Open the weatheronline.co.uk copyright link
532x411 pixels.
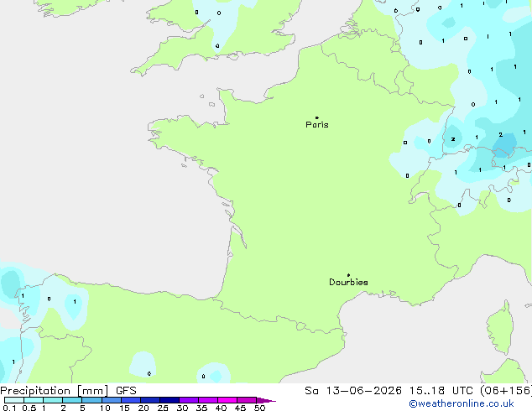[462, 403]
